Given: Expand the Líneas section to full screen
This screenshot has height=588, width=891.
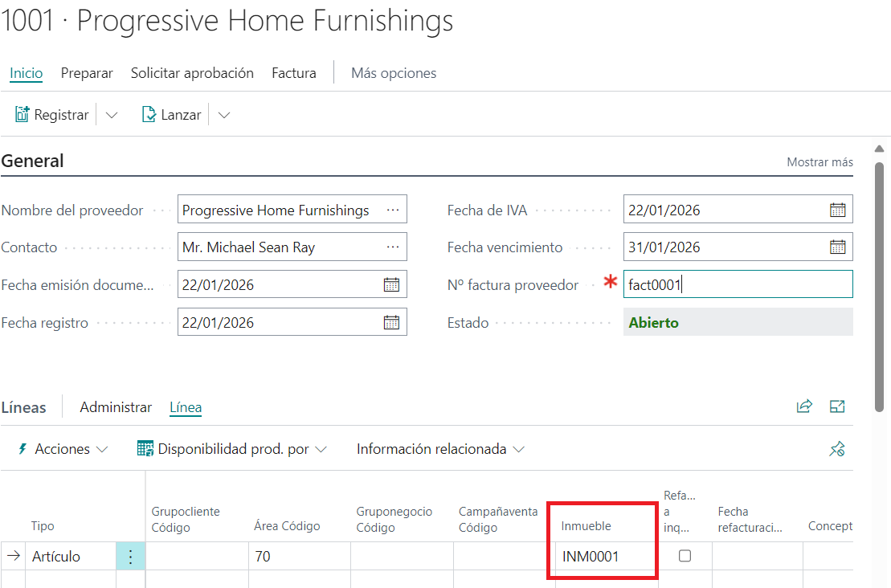Looking at the screenshot, I should 837,406.
